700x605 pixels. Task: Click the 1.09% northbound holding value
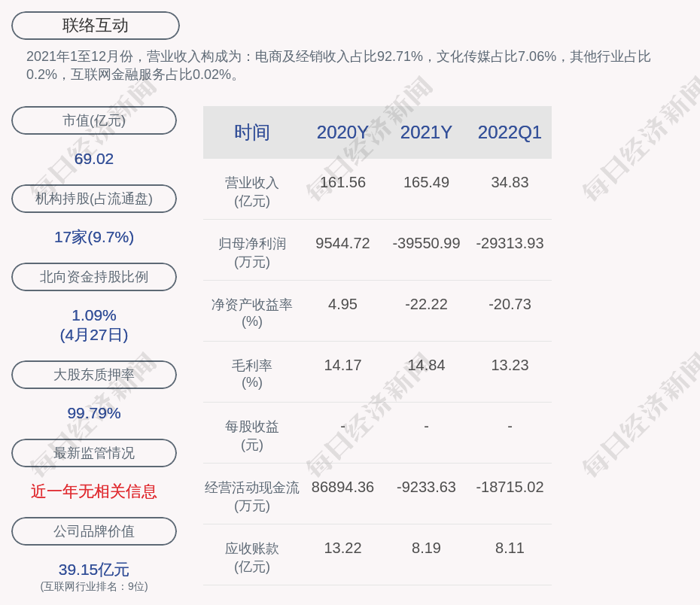[94, 315]
